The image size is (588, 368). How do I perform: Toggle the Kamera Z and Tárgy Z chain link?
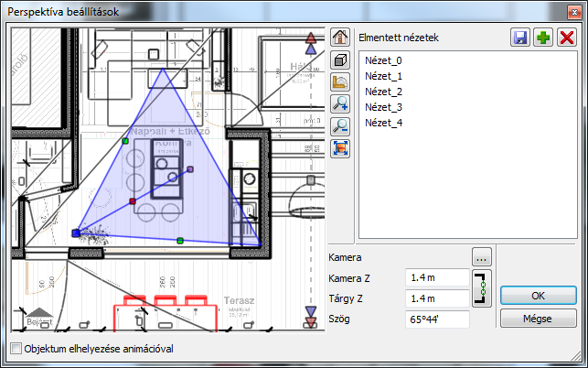[482, 287]
